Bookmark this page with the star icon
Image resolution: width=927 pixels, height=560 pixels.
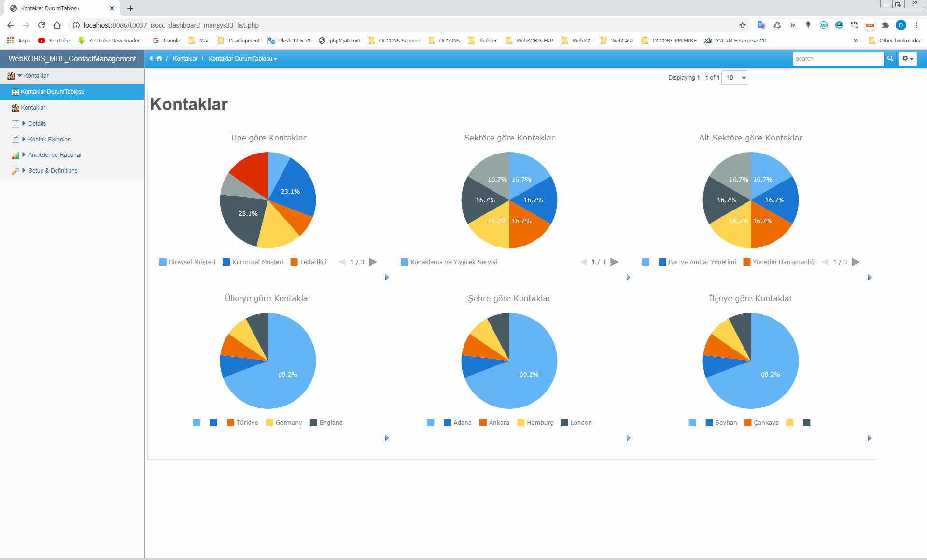tap(743, 25)
